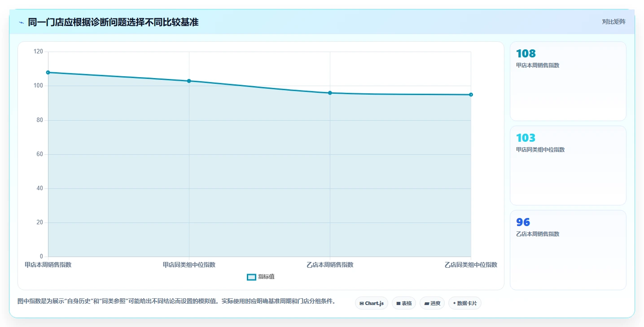Viewport: 644px width, 327px height.
Task: Select the 进度 chip
Action: click(432, 303)
